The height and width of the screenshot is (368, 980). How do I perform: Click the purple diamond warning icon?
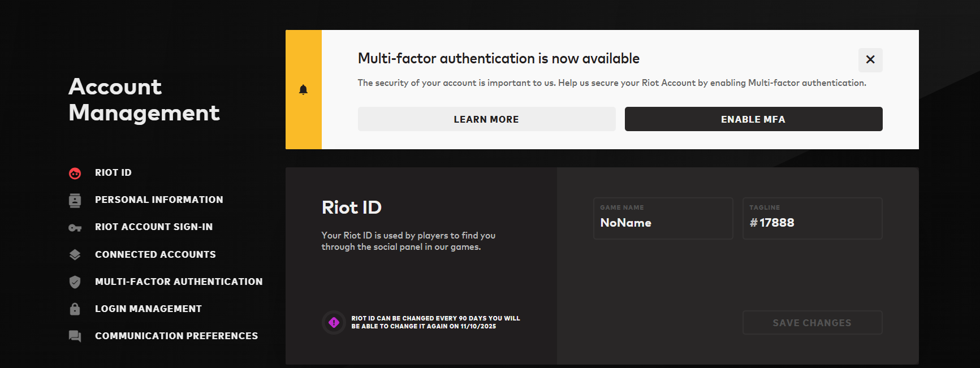[x=334, y=322]
